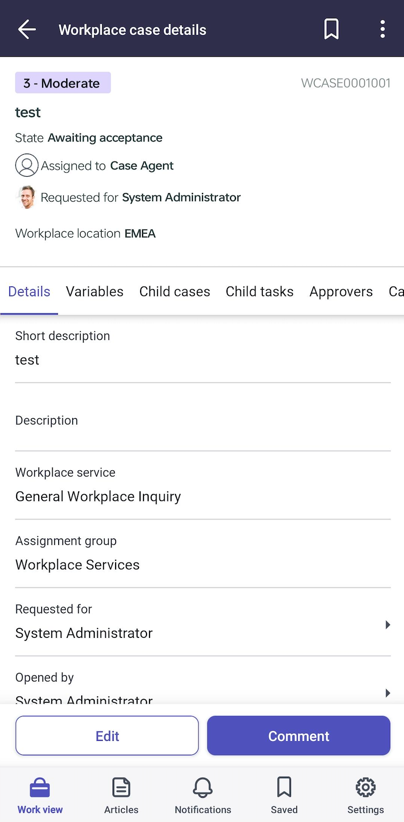The height and width of the screenshot is (822, 404).
Task: Tap the General Workplace Inquiry value
Action: (98, 496)
